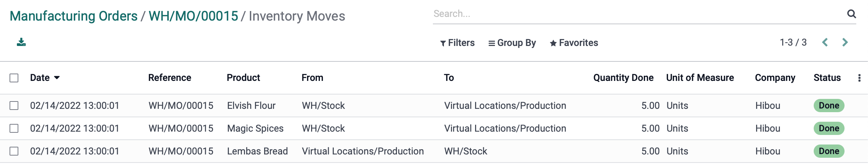The image size is (868, 164).
Task: Click the 1-3 / 3 pager counter
Action: (x=793, y=43)
